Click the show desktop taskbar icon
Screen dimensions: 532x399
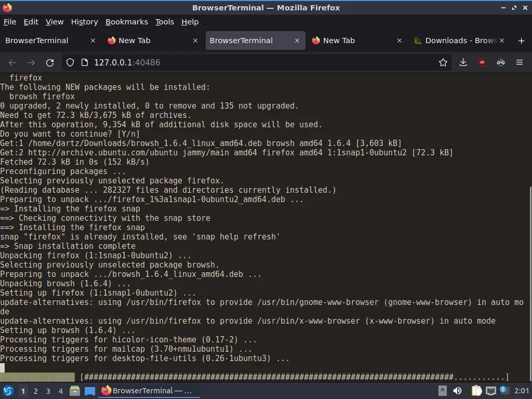[x=90, y=391]
